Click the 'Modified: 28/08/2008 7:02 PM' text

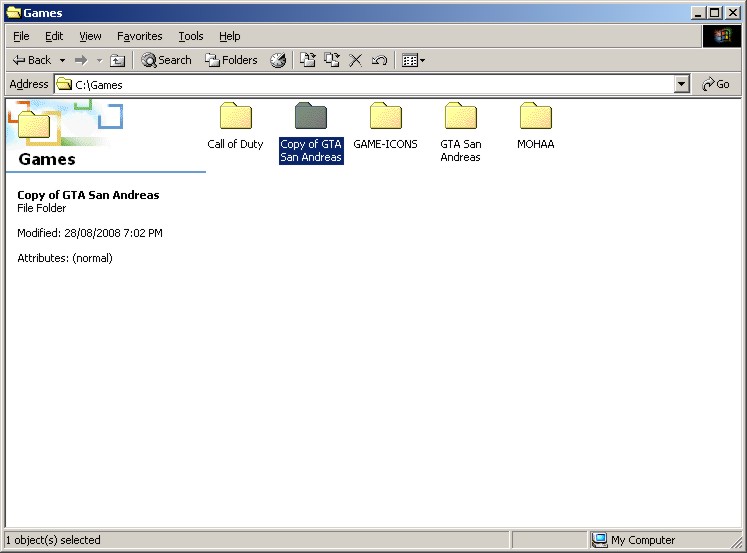tap(90, 233)
